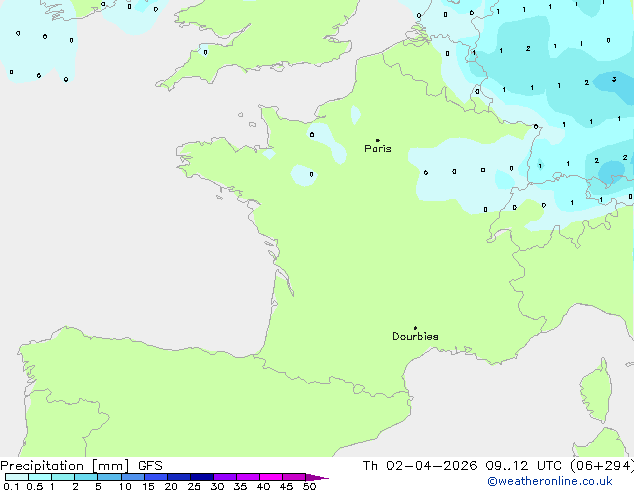
Task: Select the 10–15 mm legend swatch
Action: [x=132, y=477]
